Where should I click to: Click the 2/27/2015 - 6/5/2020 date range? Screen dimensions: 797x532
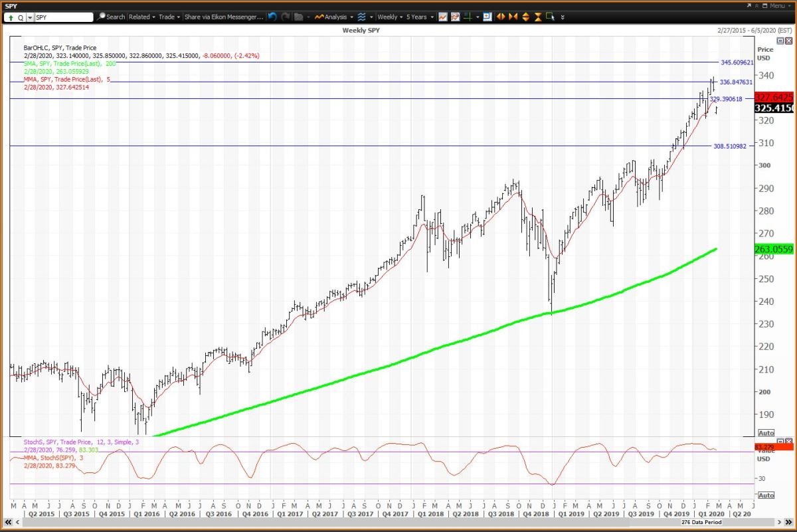755,31
